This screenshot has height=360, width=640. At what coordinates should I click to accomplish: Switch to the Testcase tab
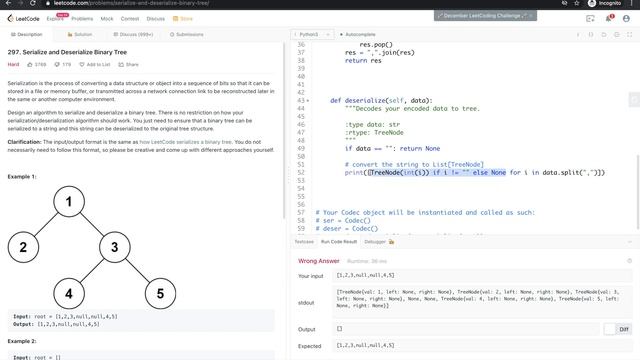point(304,242)
